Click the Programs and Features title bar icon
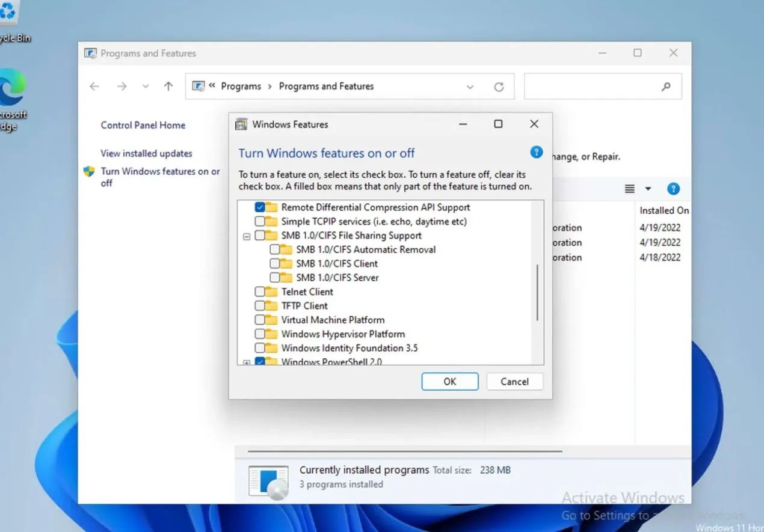Viewport: 764px width, 532px height. coord(90,54)
